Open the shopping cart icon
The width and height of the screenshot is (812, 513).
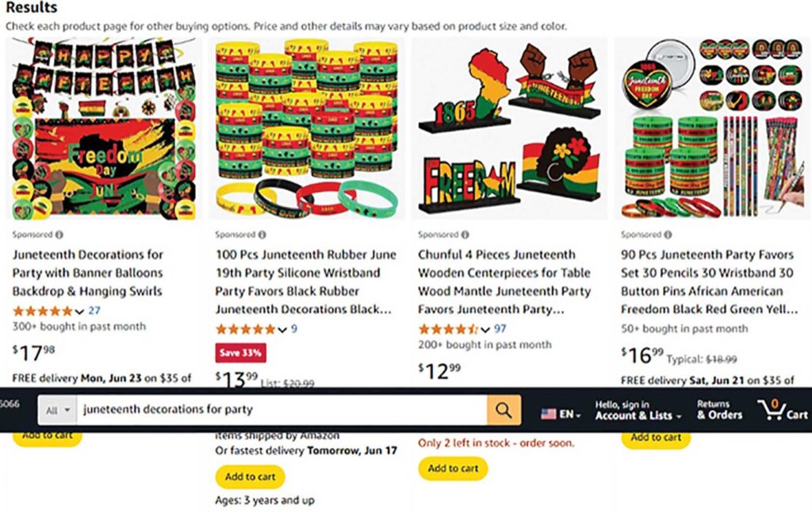(x=782, y=410)
